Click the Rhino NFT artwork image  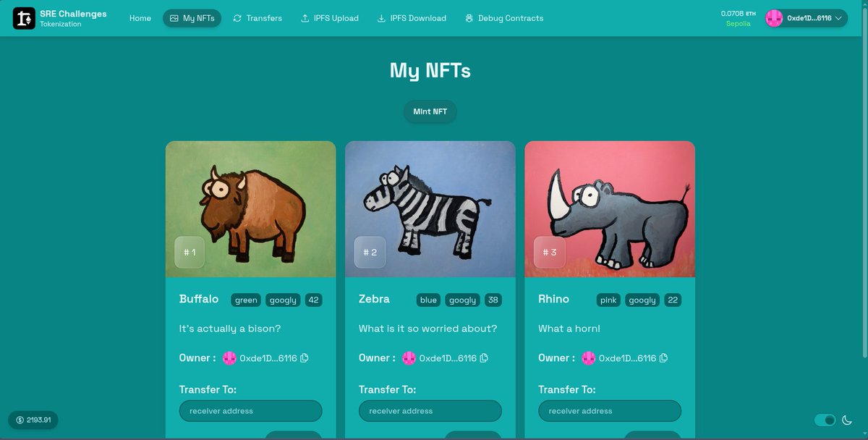point(609,208)
